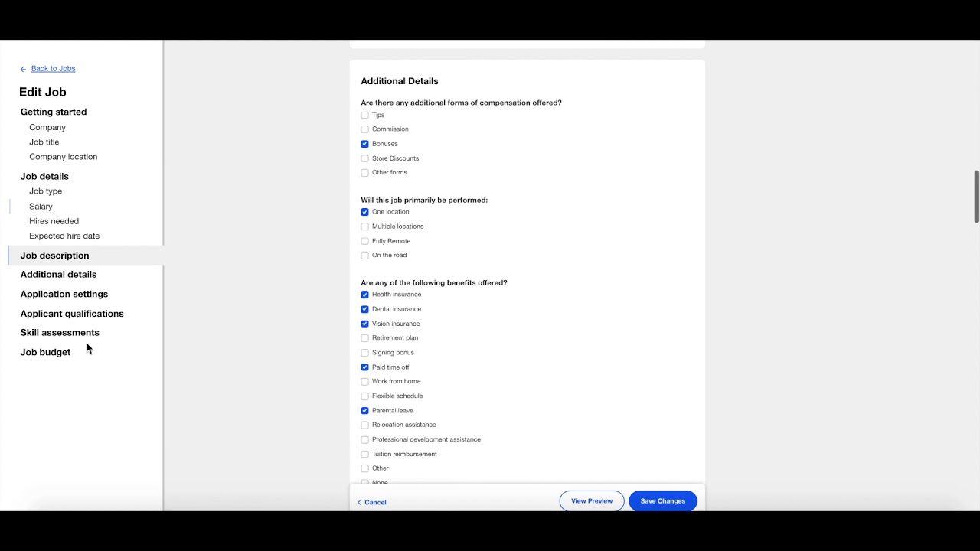The height and width of the screenshot is (551, 980).
Task: Go to Job description section
Action: (x=54, y=256)
